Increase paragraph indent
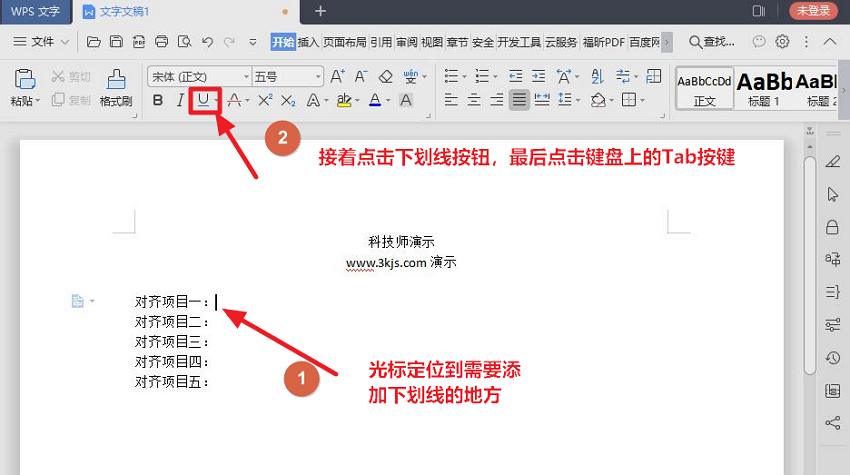 point(538,76)
